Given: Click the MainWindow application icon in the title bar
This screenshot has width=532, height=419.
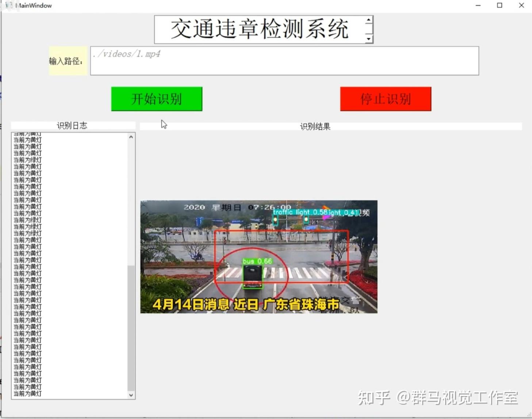Looking at the screenshot, I should (9, 5).
